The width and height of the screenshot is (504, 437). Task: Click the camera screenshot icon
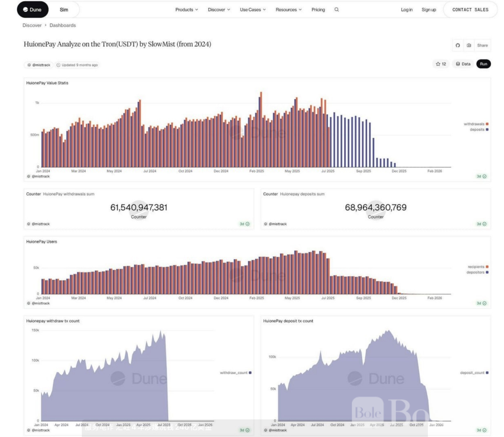pos(469,45)
